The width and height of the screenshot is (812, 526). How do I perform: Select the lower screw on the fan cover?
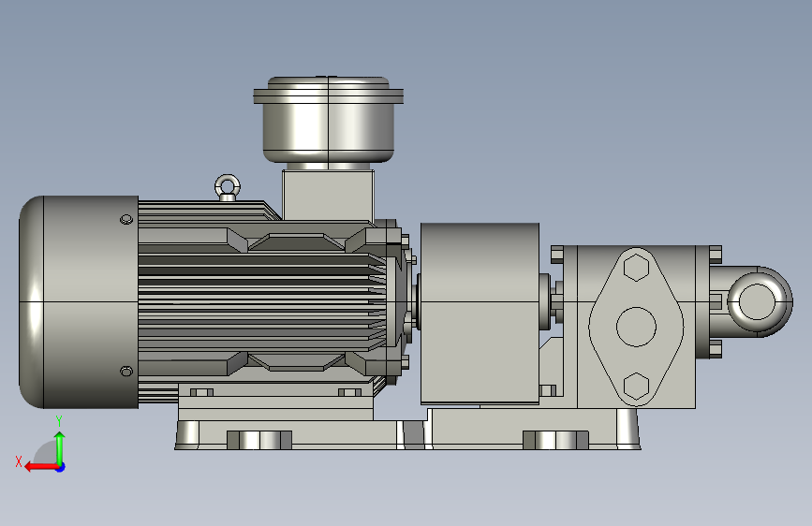(126, 372)
